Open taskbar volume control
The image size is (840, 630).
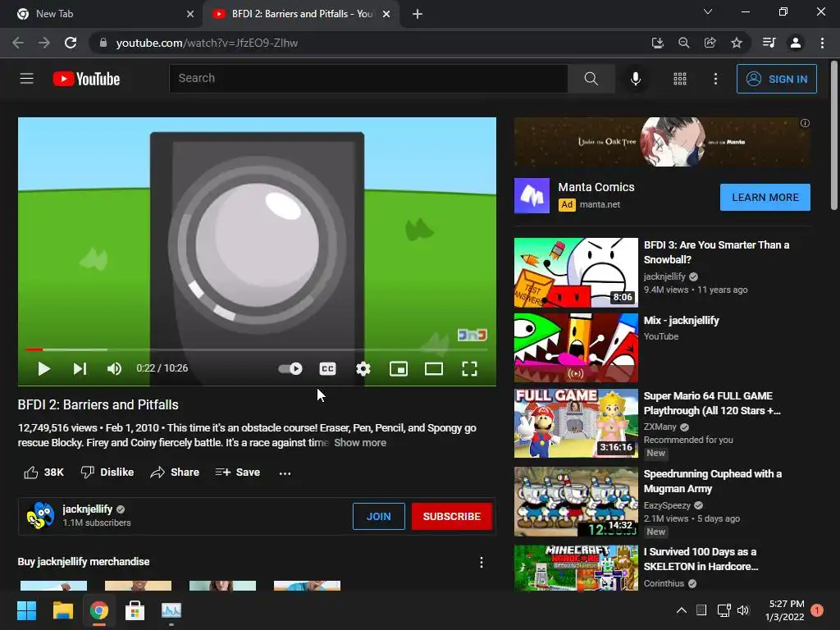743,610
